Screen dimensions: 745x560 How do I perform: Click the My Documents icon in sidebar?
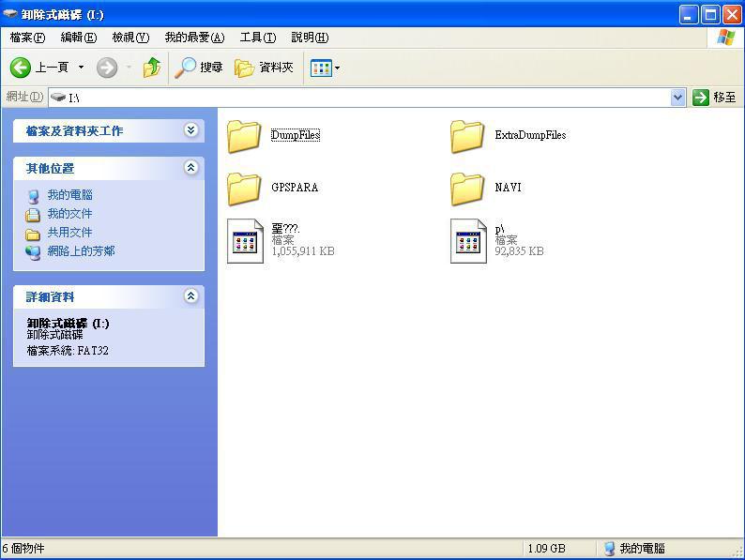pos(33,215)
